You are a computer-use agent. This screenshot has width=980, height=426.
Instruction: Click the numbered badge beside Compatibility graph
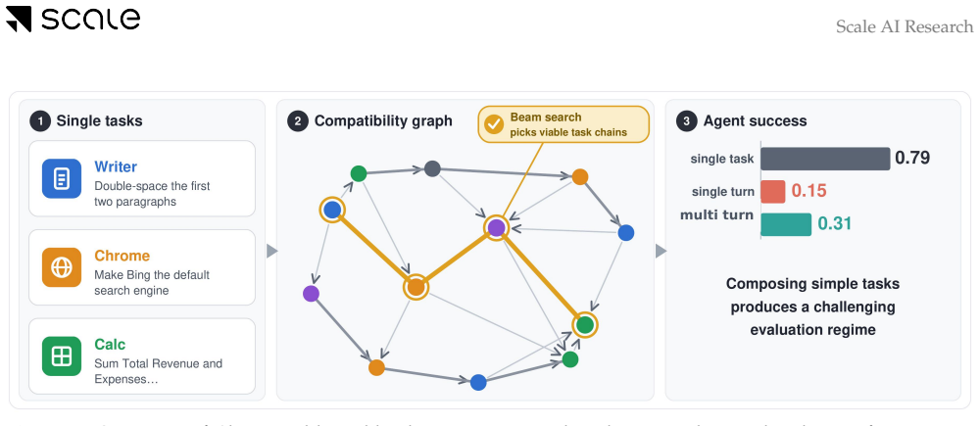tap(298, 121)
